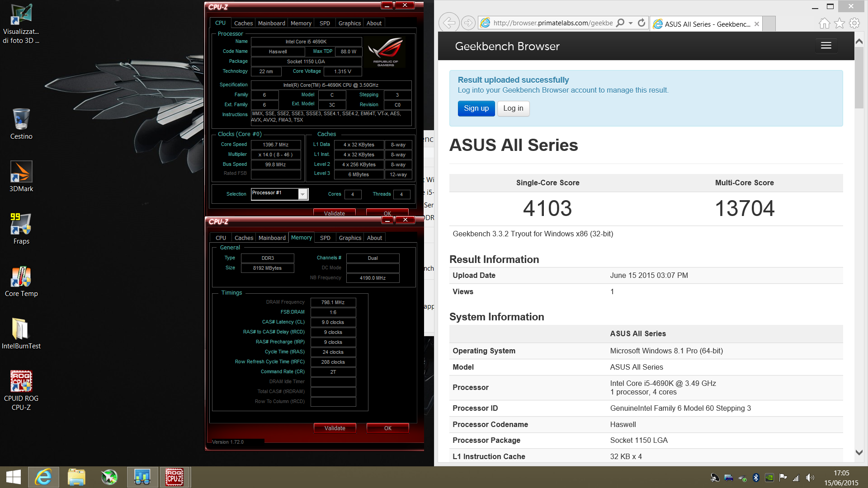This screenshot has width=868, height=488.
Task: Switch to Caches tab in upper CPU-Z window
Action: tap(243, 23)
